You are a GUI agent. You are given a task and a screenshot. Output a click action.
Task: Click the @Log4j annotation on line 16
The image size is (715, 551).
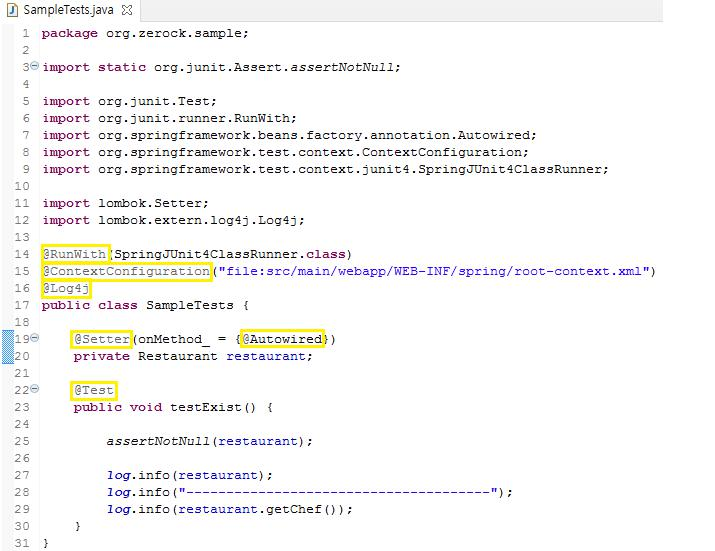pyautogui.click(x=66, y=288)
